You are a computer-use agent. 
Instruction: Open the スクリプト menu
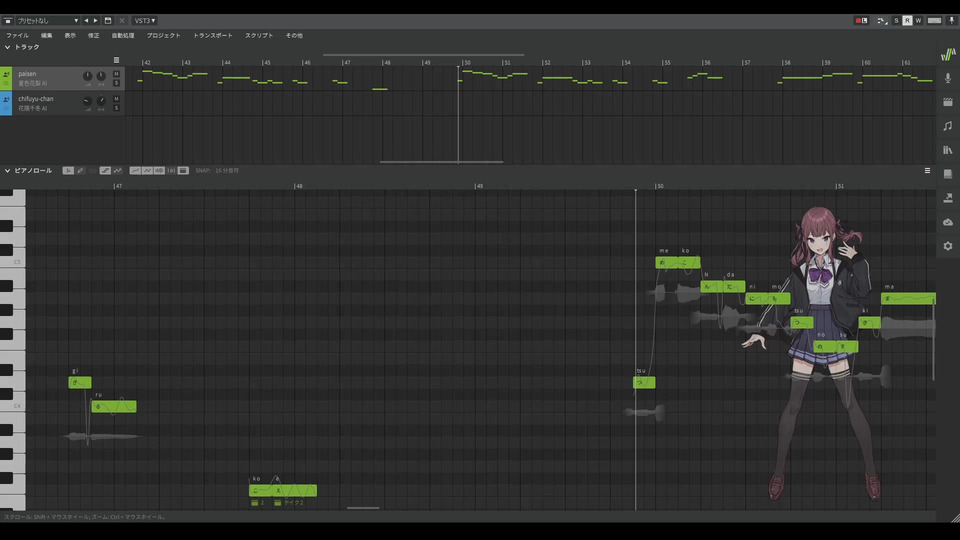(x=259, y=36)
